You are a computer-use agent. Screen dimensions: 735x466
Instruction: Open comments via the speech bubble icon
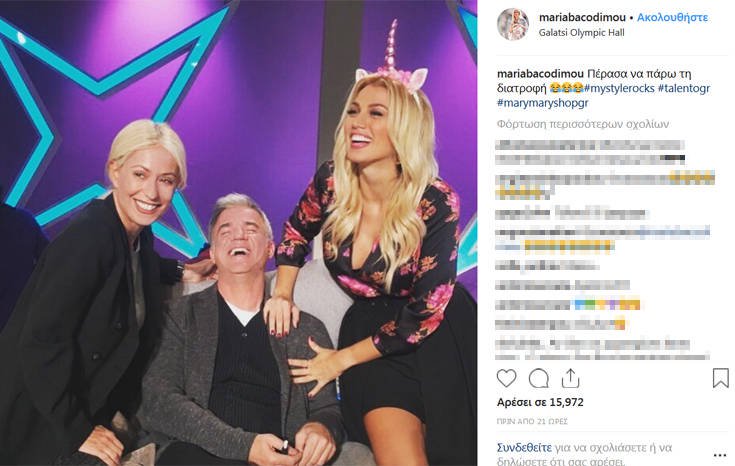click(x=539, y=378)
